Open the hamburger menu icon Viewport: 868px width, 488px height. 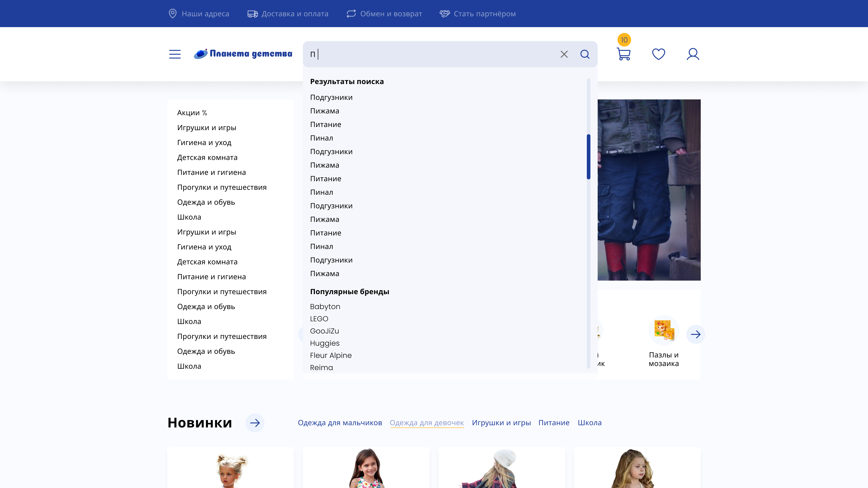pos(175,54)
